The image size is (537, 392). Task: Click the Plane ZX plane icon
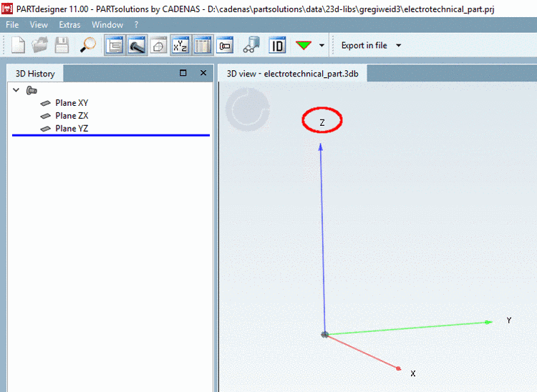point(45,116)
